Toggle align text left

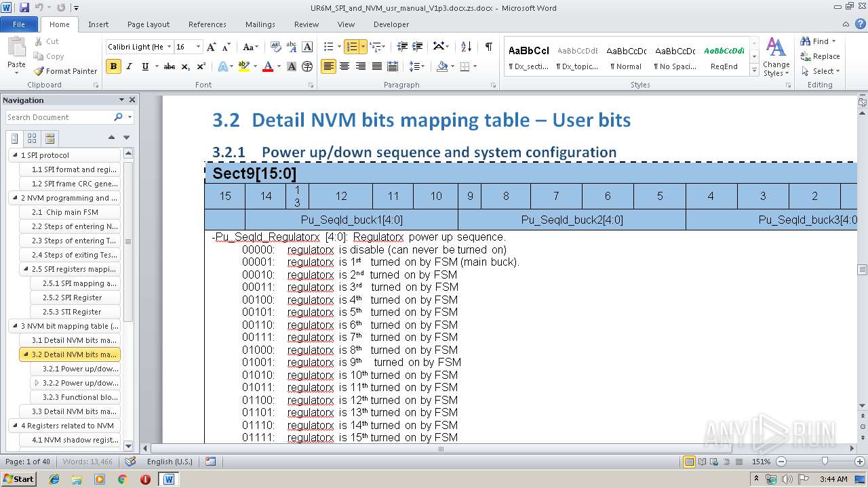coord(329,66)
